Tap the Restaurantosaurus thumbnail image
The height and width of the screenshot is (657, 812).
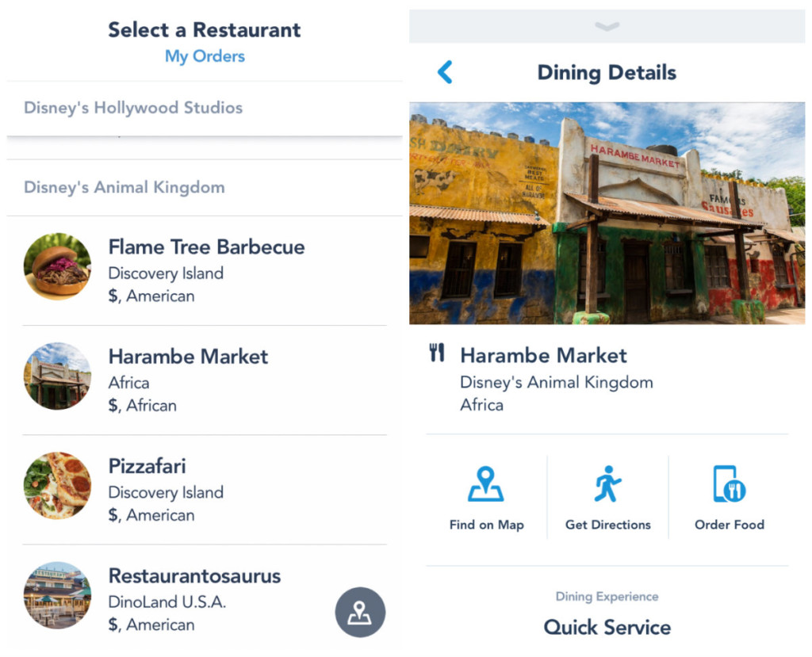[x=57, y=595]
